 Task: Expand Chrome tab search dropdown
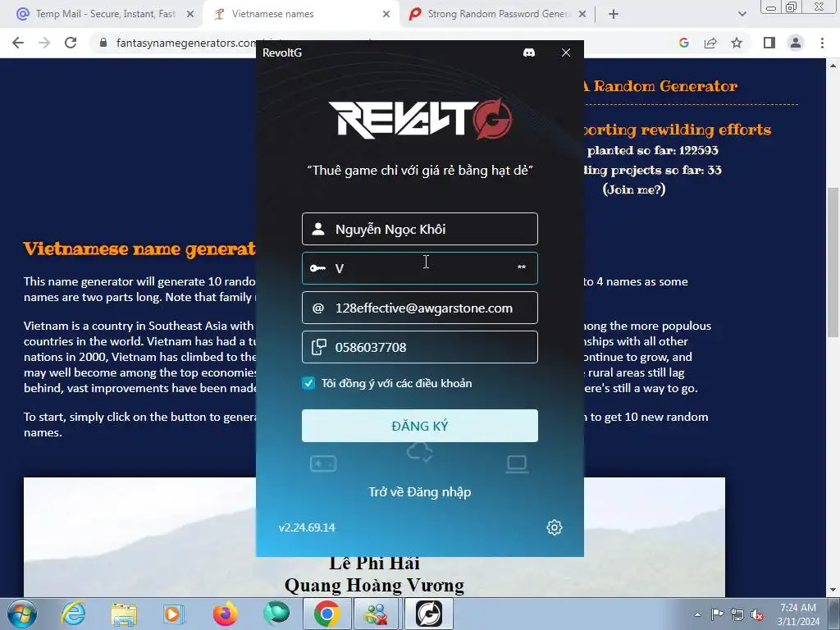pyautogui.click(x=742, y=14)
